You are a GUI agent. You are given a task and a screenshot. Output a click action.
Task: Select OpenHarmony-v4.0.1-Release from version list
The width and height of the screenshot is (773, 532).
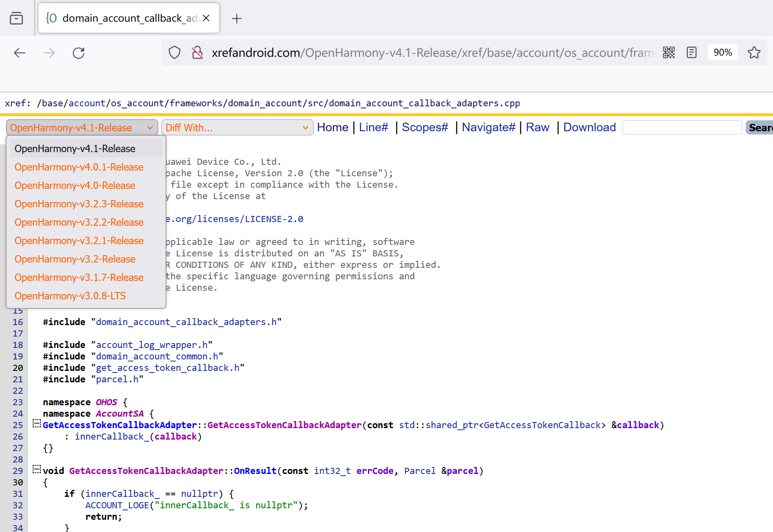(x=79, y=167)
